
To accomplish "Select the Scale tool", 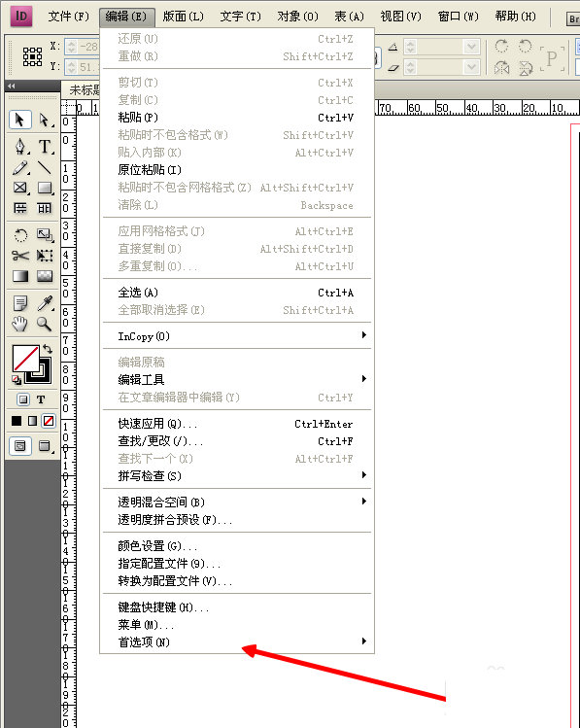I will (45, 235).
